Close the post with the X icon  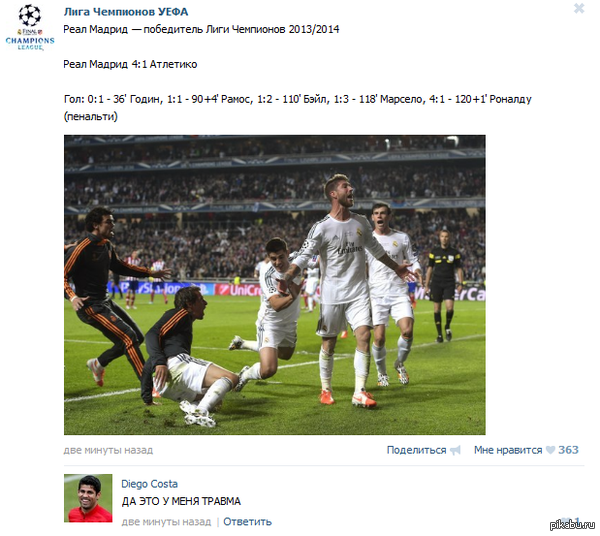(x=579, y=8)
